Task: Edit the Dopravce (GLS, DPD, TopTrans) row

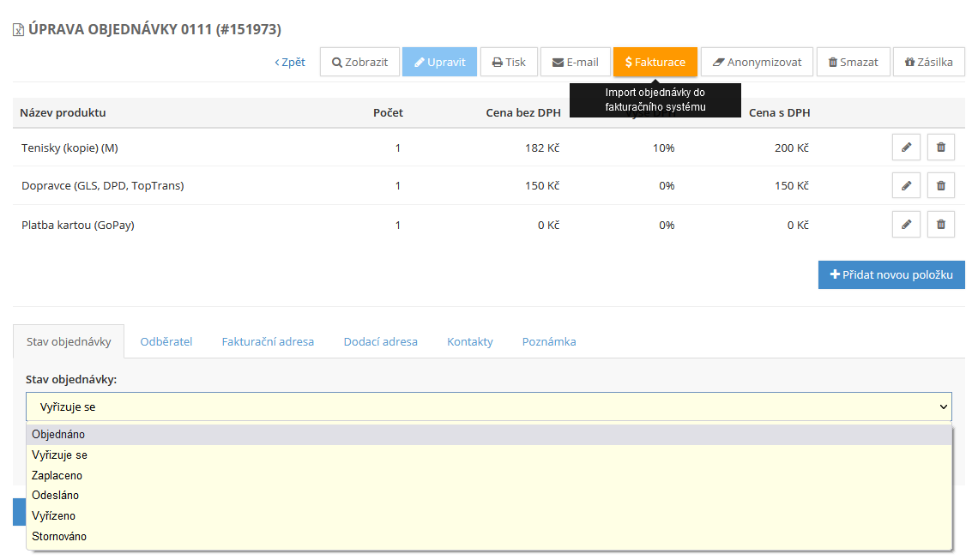Action: coord(906,185)
